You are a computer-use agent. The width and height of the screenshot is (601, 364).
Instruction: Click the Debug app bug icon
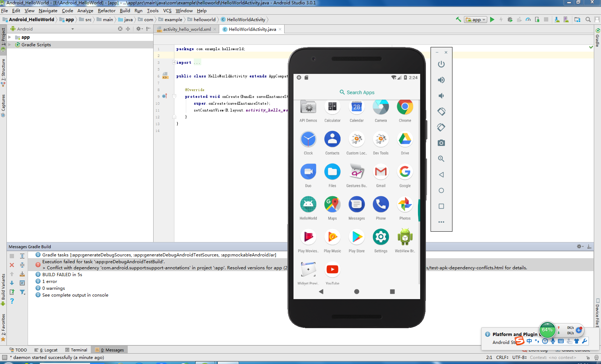click(510, 20)
